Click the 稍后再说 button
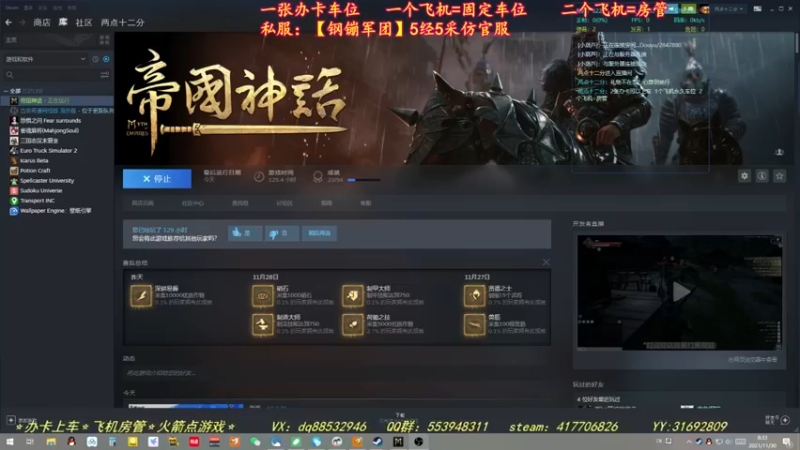The width and height of the screenshot is (800, 450). click(x=319, y=233)
